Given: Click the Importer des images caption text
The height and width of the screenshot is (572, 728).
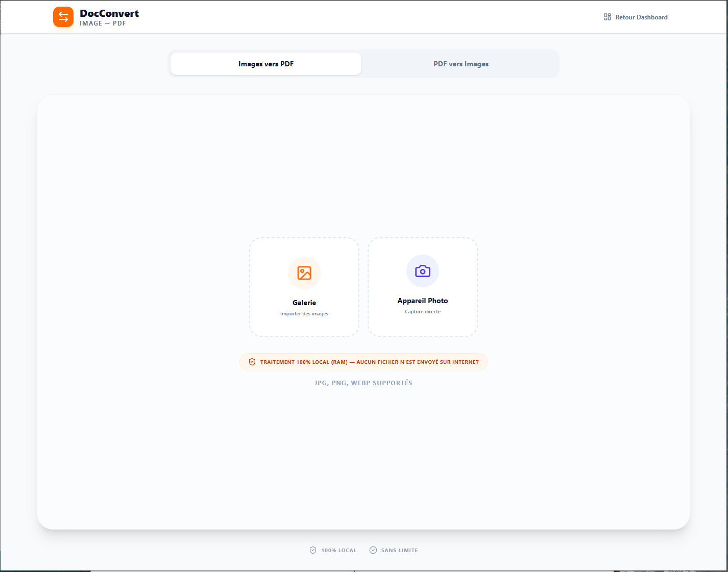Looking at the screenshot, I should tap(304, 313).
